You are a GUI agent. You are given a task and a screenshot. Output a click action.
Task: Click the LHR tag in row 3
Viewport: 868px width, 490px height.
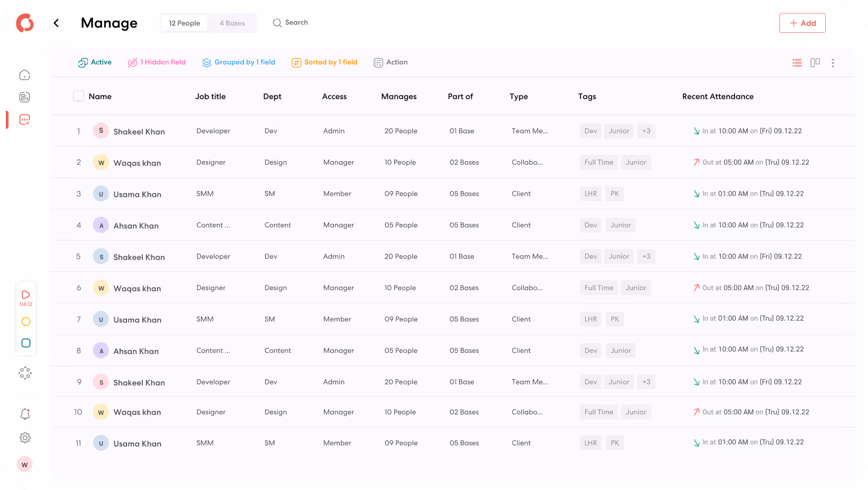coord(590,194)
